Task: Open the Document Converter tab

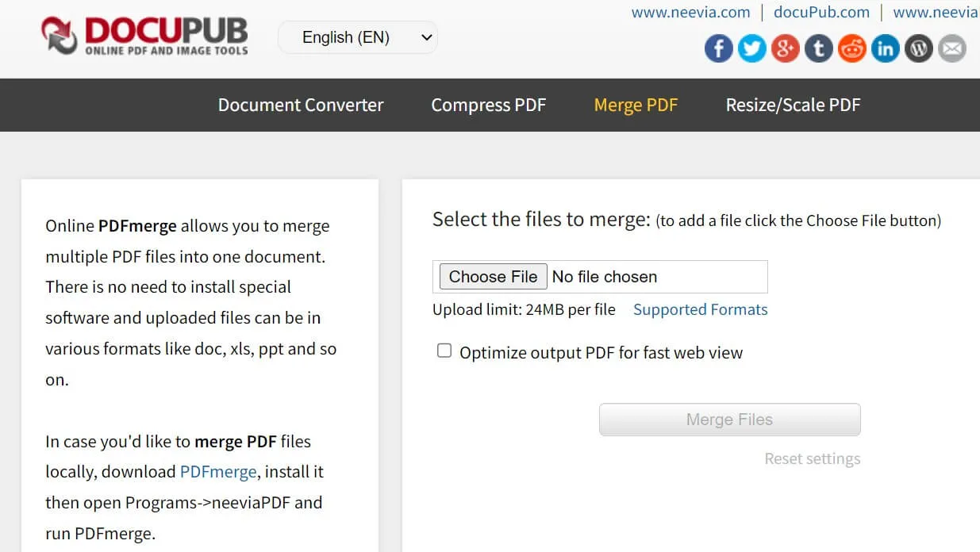Action: (300, 105)
